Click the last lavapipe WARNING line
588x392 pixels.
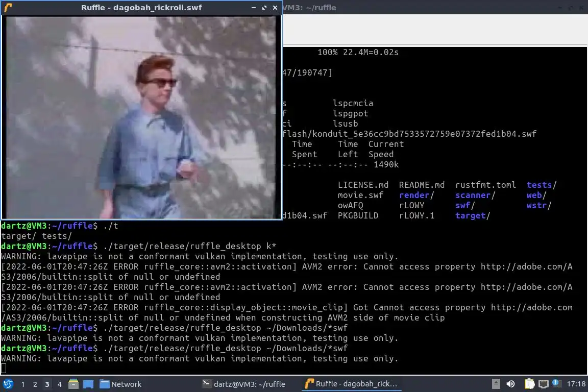pos(200,359)
